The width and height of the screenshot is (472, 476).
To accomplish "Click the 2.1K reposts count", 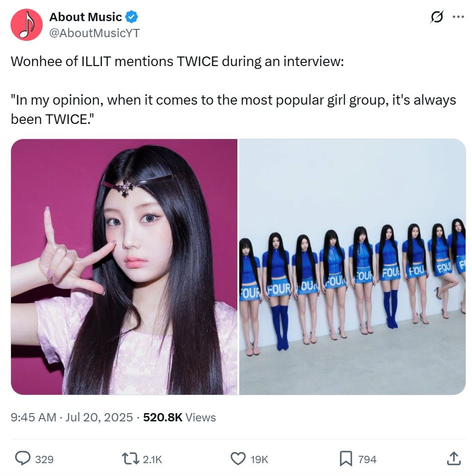I will (x=152, y=459).
